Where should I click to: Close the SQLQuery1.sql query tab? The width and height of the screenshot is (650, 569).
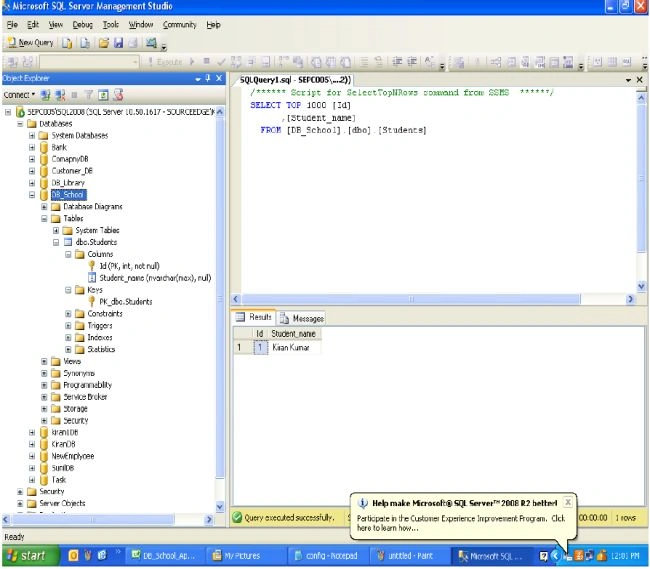pyautogui.click(x=640, y=80)
